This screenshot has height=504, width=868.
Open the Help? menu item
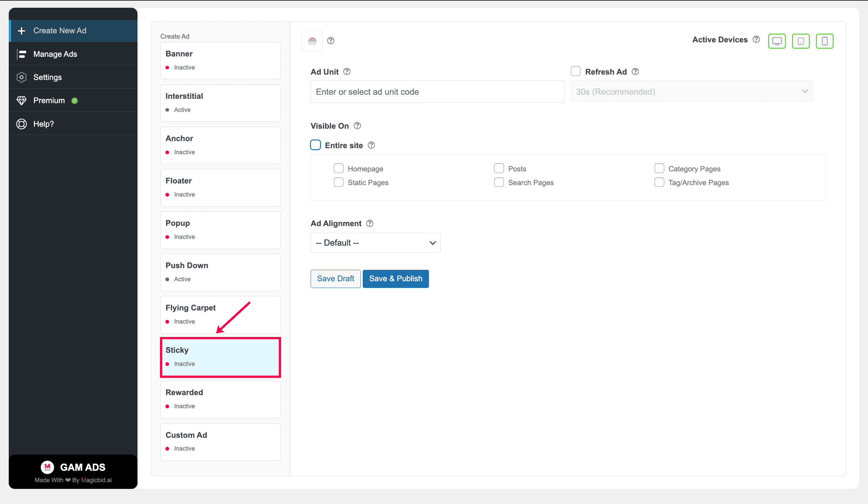73,124
